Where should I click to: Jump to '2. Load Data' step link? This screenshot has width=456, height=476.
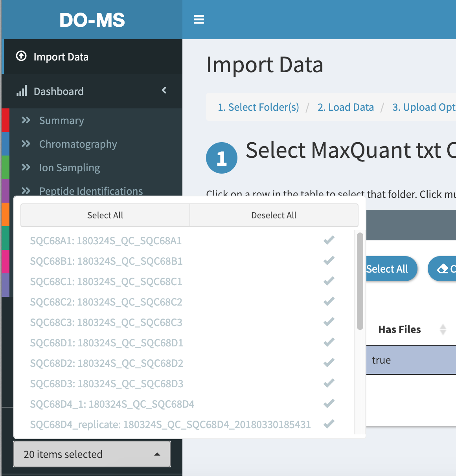[x=346, y=107]
